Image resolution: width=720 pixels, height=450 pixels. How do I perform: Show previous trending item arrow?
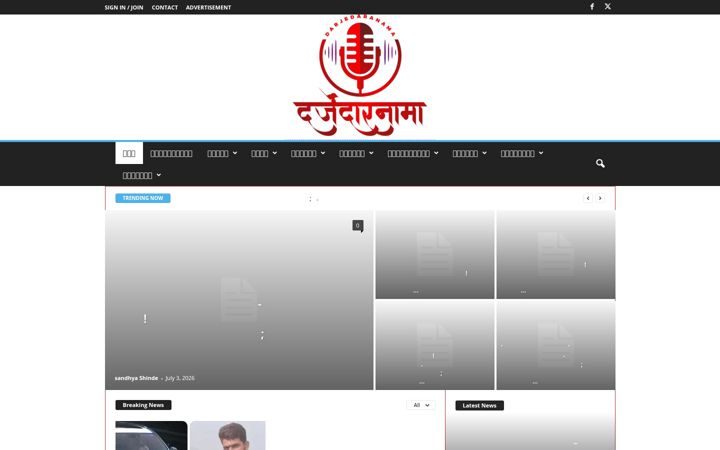coord(588,198)
